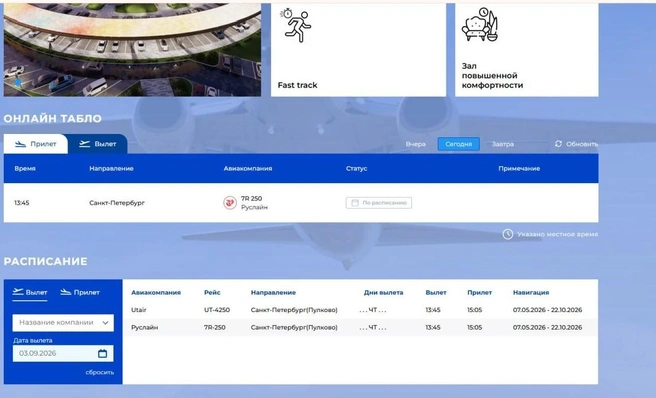Click the 7R 250 flight number in the board
The width and height of the screenshot is (656, 398).
(x=251, y=199)
